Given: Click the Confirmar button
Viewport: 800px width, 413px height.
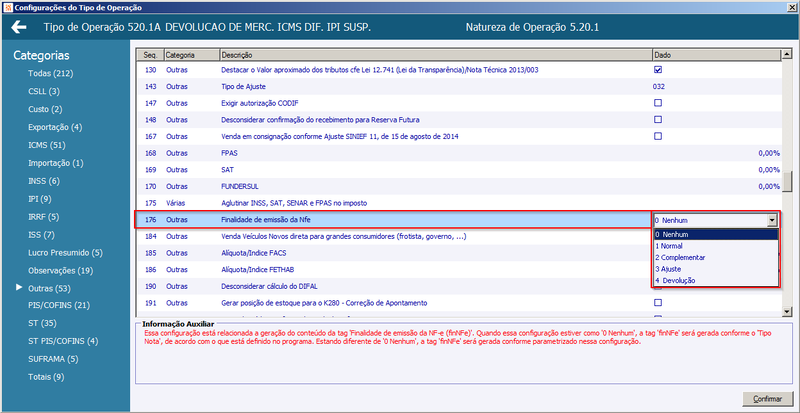Looking at the screenshot, I should [767, 399].
